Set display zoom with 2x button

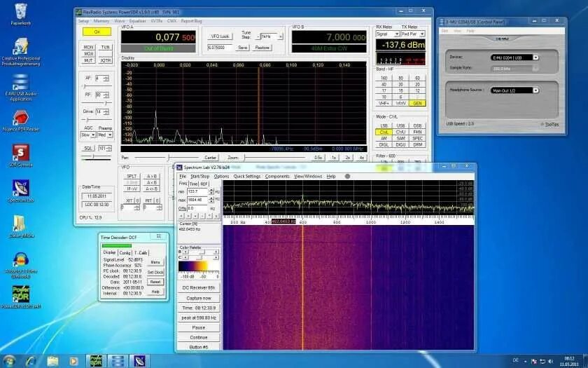[347, 158]
